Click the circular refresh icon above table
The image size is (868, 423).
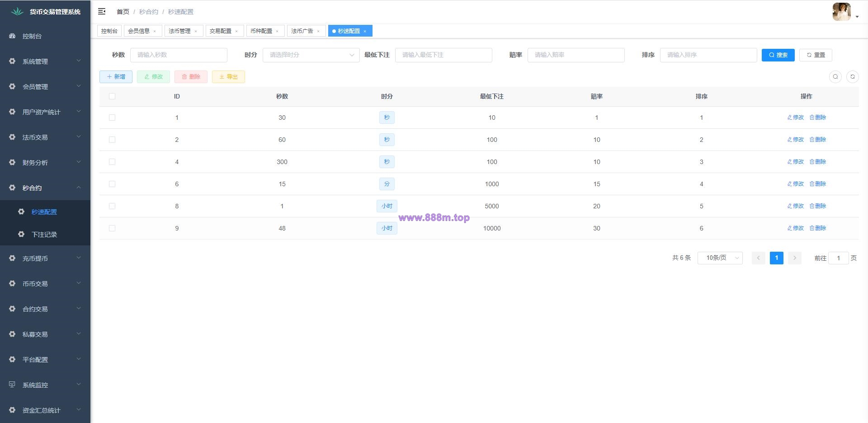click(x=853, y=77)
